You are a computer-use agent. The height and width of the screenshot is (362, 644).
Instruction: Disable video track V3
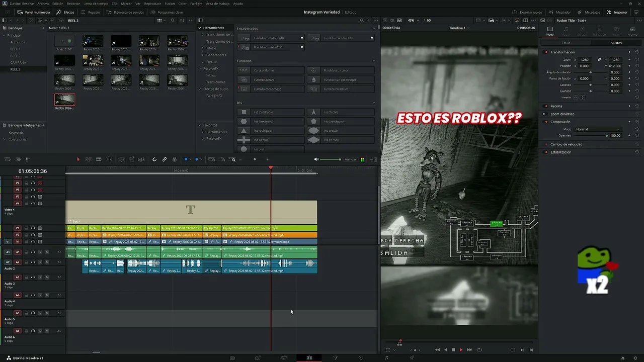point(40,228)
